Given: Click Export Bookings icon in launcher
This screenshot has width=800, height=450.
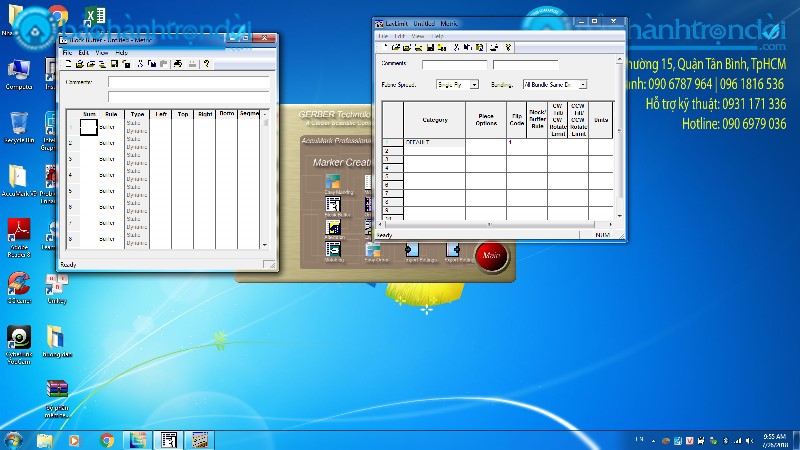Looking at the screenshot, I should pos(453,249).
